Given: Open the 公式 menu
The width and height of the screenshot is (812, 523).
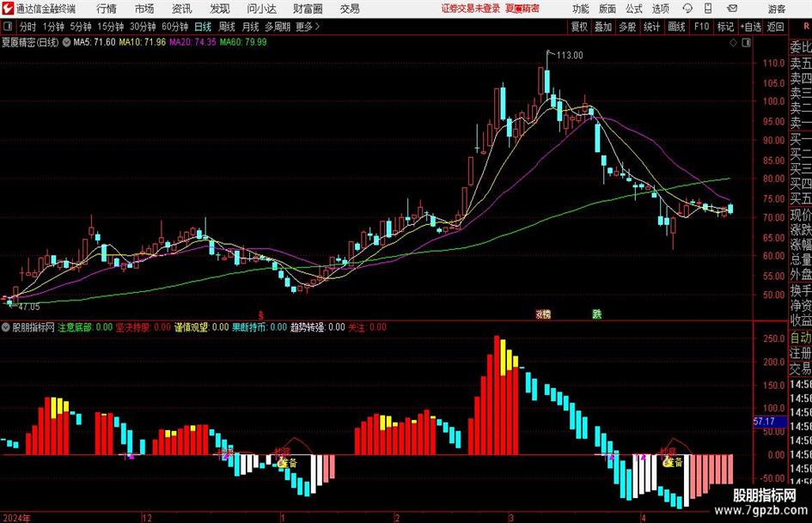Looking at the screenshot, I should click(x=634, y=9).
